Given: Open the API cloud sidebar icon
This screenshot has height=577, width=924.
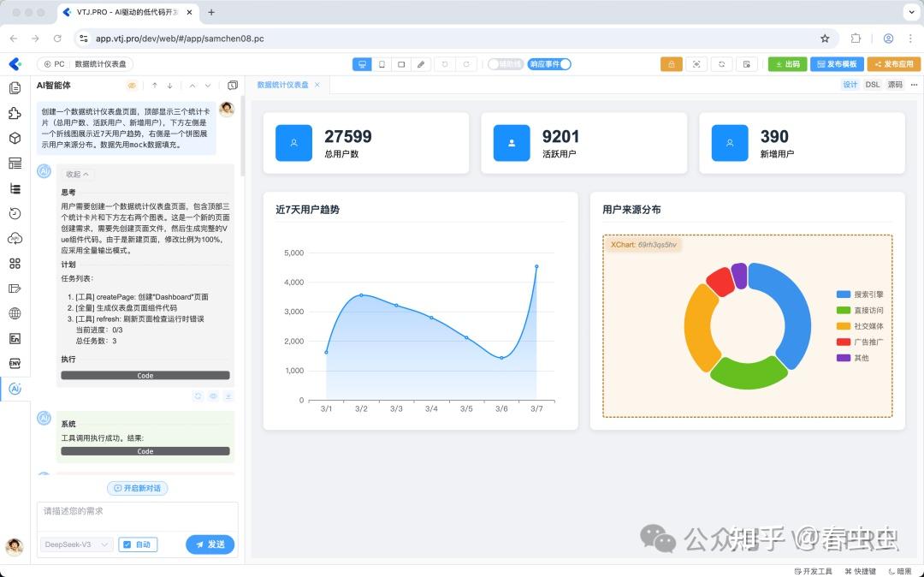Looking at the screenshot, I should (15, 239).
